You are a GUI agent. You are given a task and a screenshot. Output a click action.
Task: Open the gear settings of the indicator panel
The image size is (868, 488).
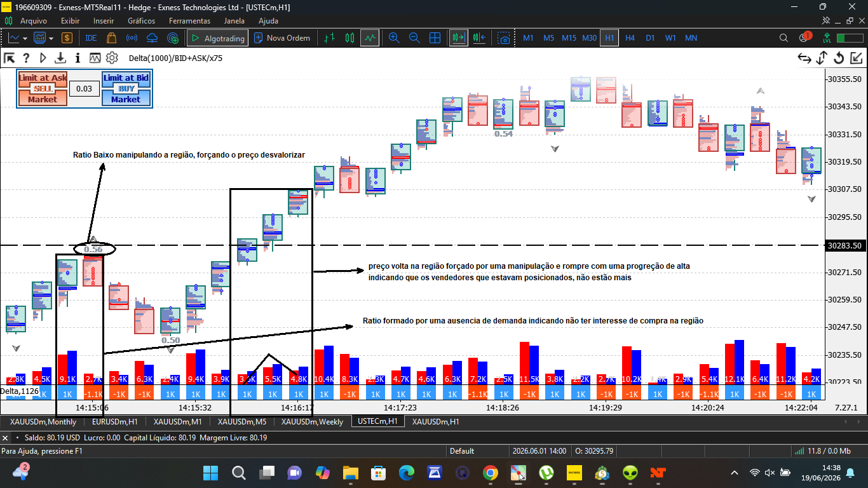[112, 58]
